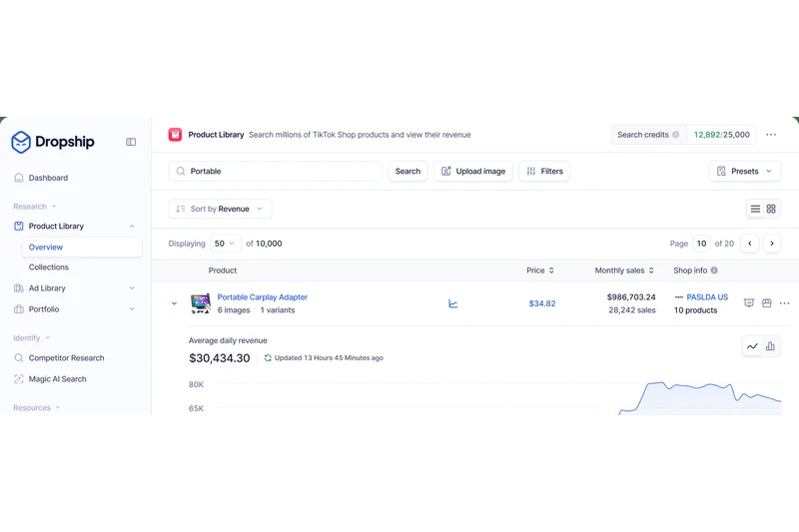Click the refresh icon beside Updated text
Image resolution: width=799 pixels, height=532 pixels.
click(x=268, y=358)
